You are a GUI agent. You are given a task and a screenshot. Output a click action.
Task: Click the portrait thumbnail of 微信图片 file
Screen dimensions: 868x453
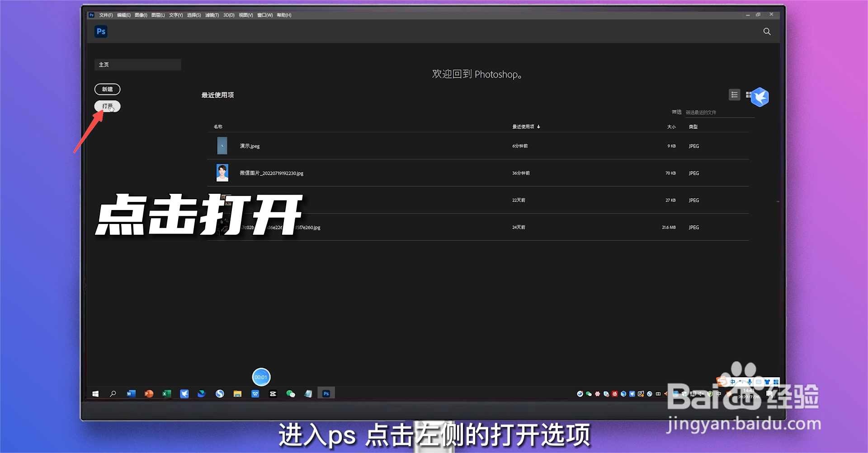222,173
